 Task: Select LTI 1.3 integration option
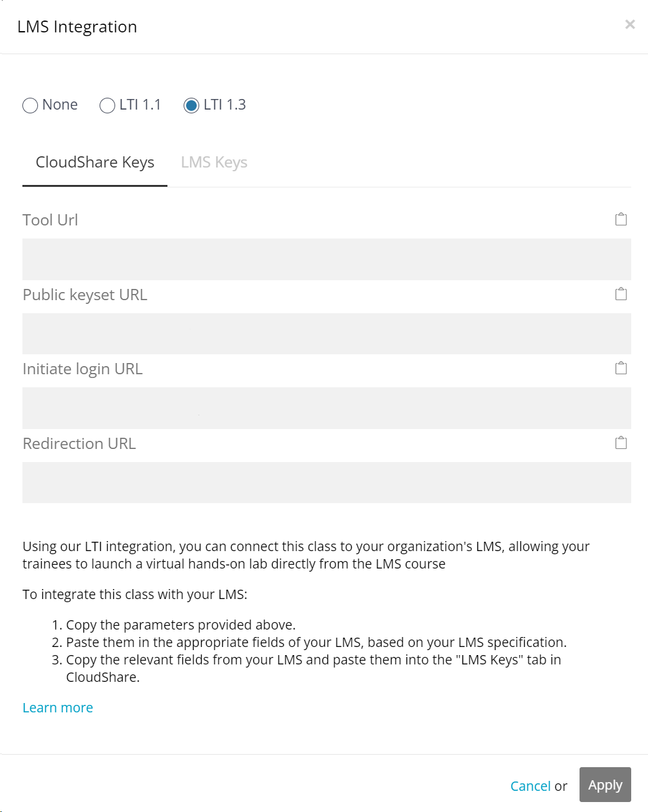pos(191,105)
